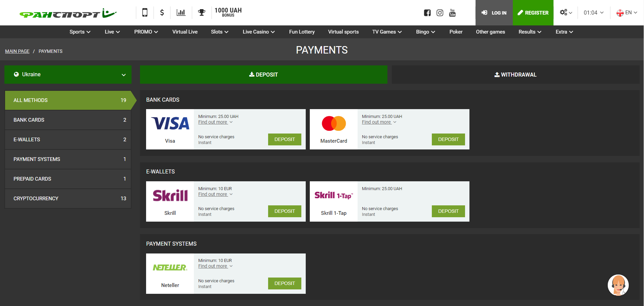Click the 1000 UAH bonus banner
644x306 pixels.
click(228, 12)
